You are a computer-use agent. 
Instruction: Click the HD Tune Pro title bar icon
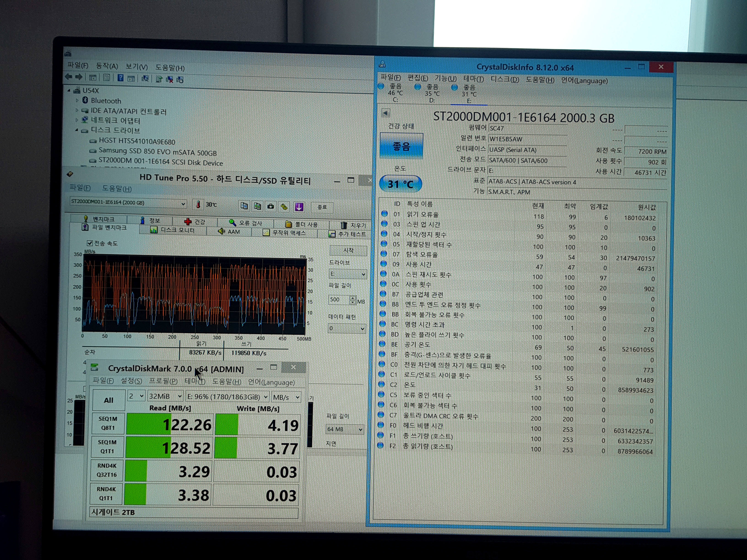(70, 174)
